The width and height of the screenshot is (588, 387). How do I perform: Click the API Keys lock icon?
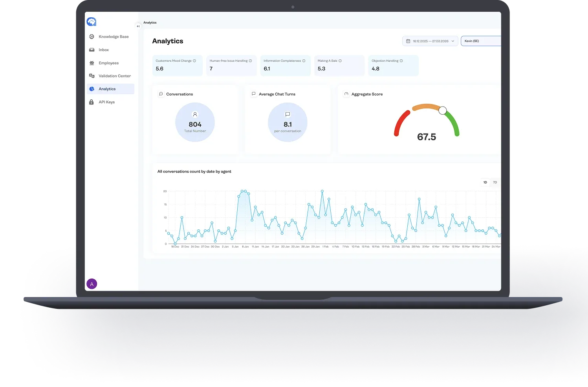92,102
